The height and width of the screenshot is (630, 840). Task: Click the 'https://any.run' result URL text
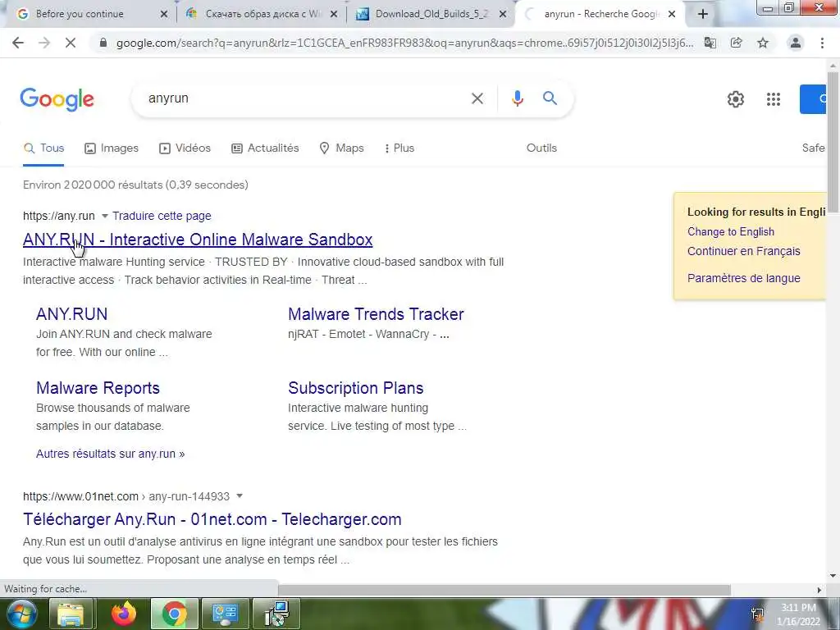(59, 216)
